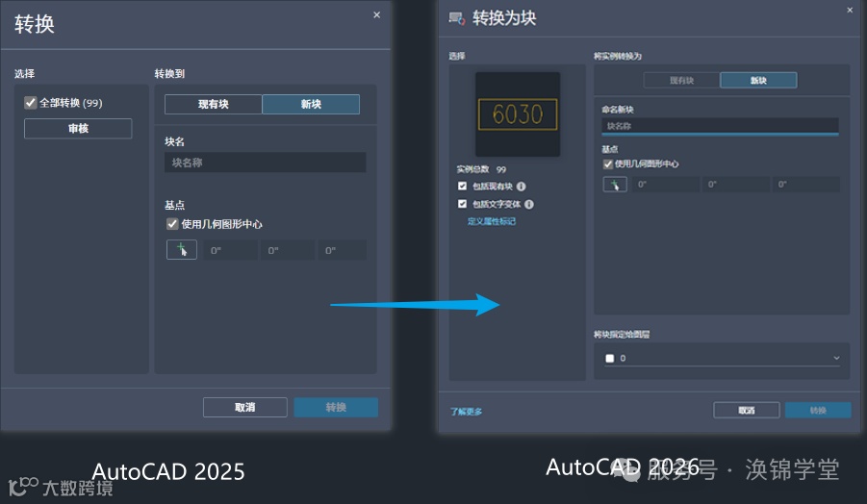Viewport: 867px width, 504px height.
Task: Toggle 使用几何图形中心 checkbox in 2025 dialog
Action: (172, 224)
